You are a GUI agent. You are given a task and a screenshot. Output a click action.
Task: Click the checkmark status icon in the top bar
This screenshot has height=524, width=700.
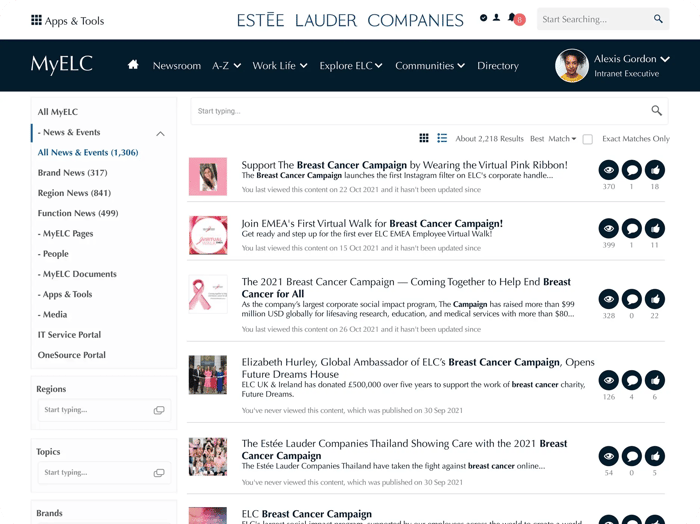483,18
